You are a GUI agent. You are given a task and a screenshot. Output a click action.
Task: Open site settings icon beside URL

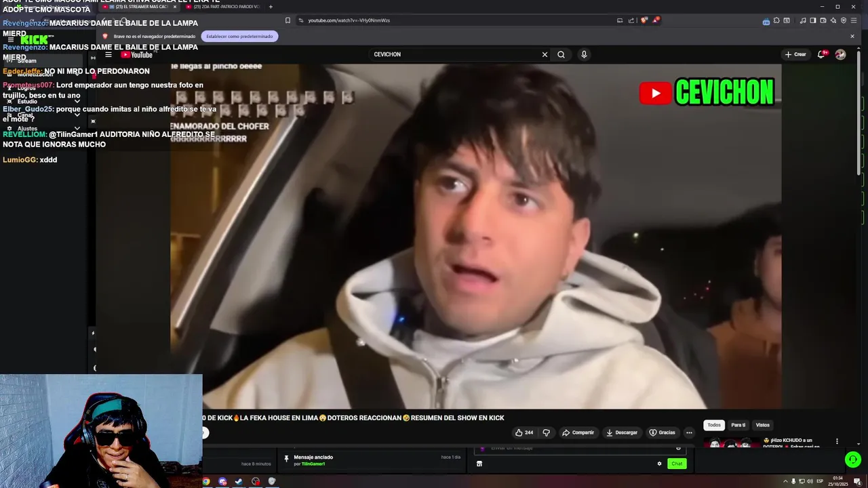point(300,20)
